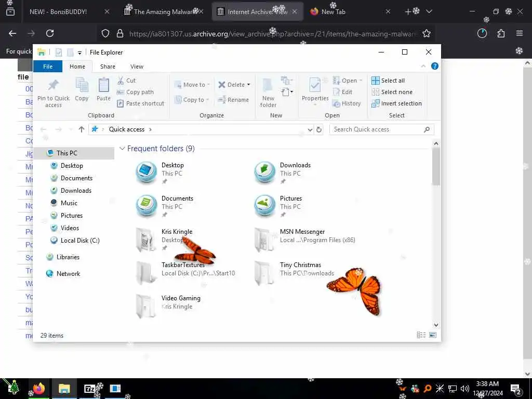Refresh the Quick access address bar
This screenshot has height=399, width=532.
[319, 129]
